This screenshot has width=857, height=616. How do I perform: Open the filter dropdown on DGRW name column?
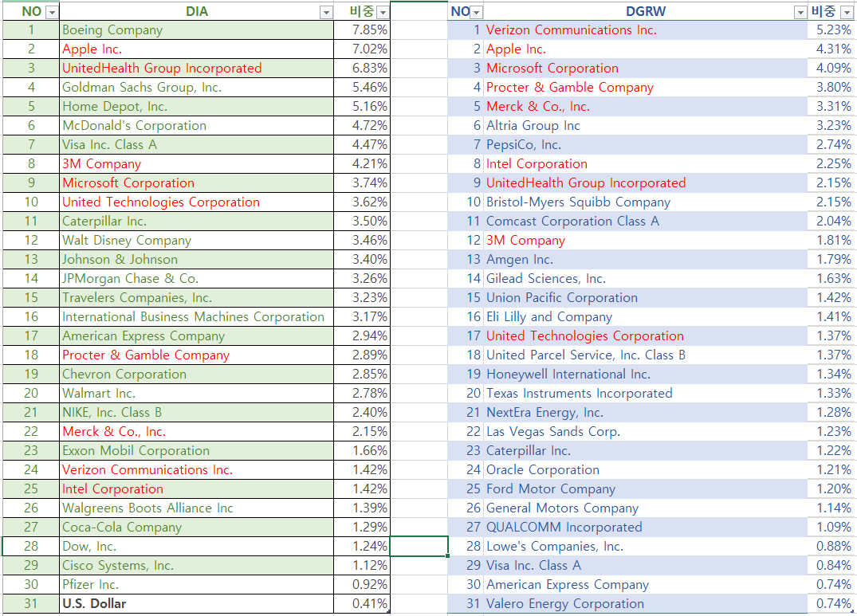pyautogui.click(x=800, y=12)
